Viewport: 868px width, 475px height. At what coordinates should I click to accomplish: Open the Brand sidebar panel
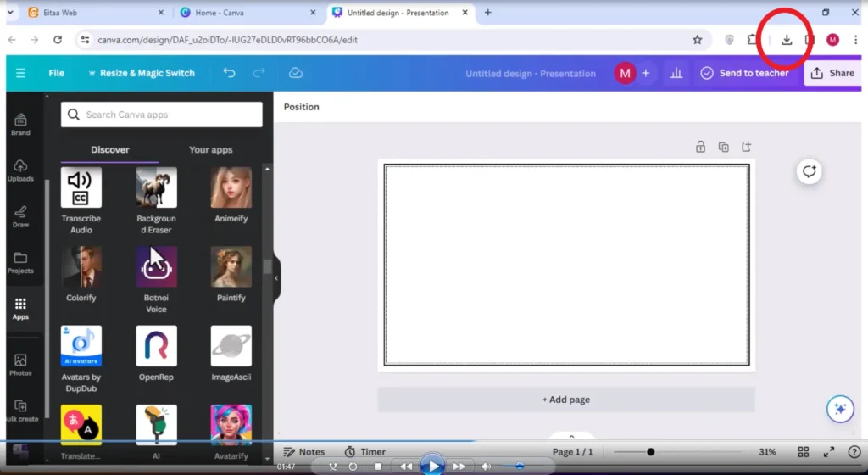tap(20, 125)
